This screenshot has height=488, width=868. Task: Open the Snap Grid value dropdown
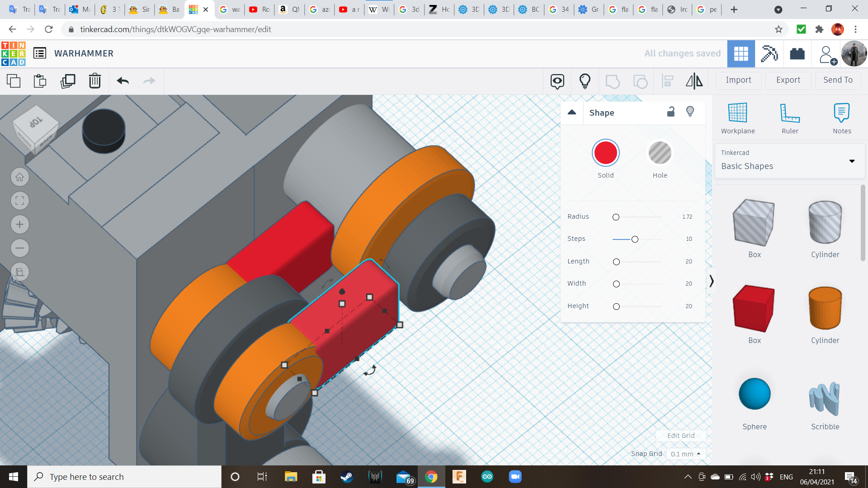(x=686, y=454)
